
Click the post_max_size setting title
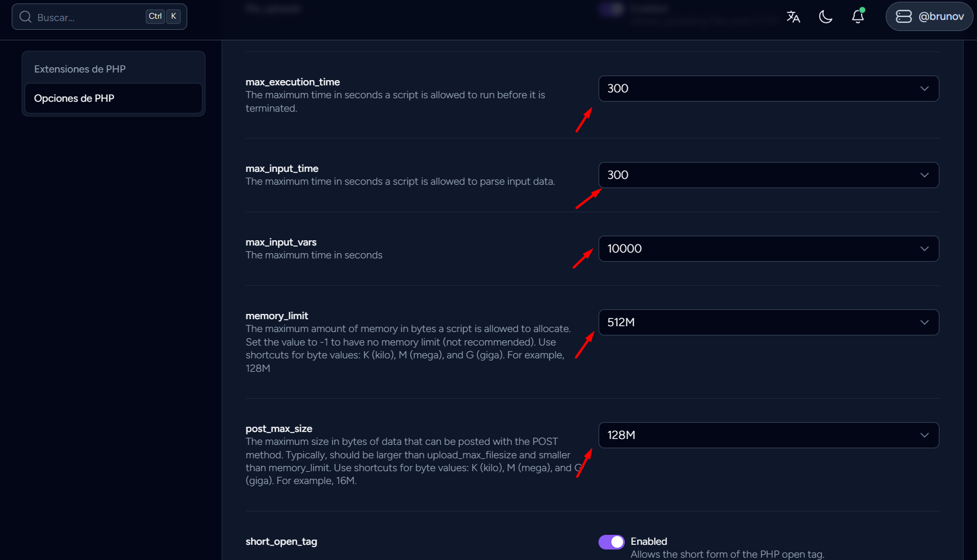pos(279,429)
